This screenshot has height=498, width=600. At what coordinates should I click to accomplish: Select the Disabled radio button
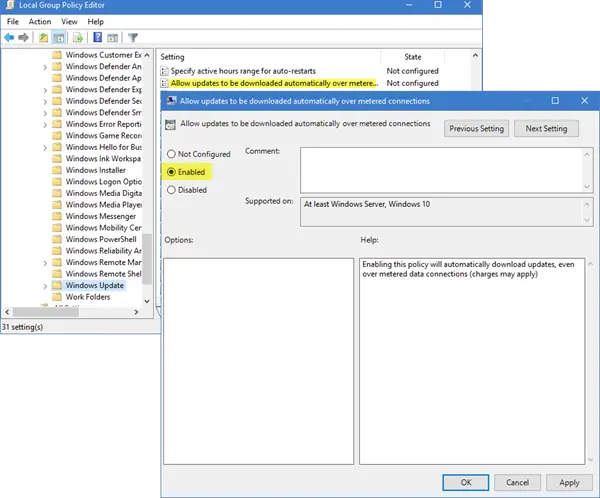(171, 190)
